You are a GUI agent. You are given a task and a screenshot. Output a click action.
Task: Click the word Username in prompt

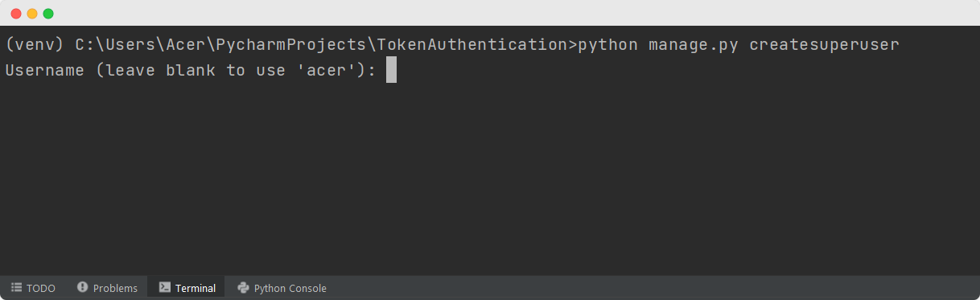(x=44, y=70)
